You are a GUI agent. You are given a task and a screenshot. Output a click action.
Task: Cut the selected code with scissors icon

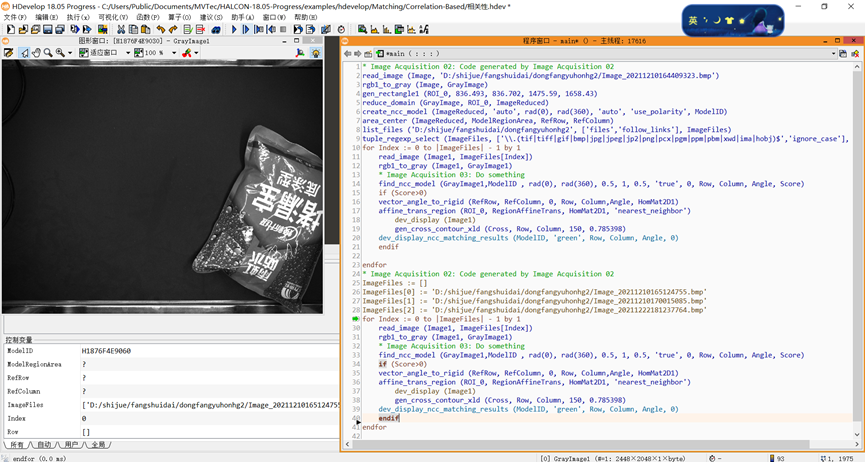120,29
